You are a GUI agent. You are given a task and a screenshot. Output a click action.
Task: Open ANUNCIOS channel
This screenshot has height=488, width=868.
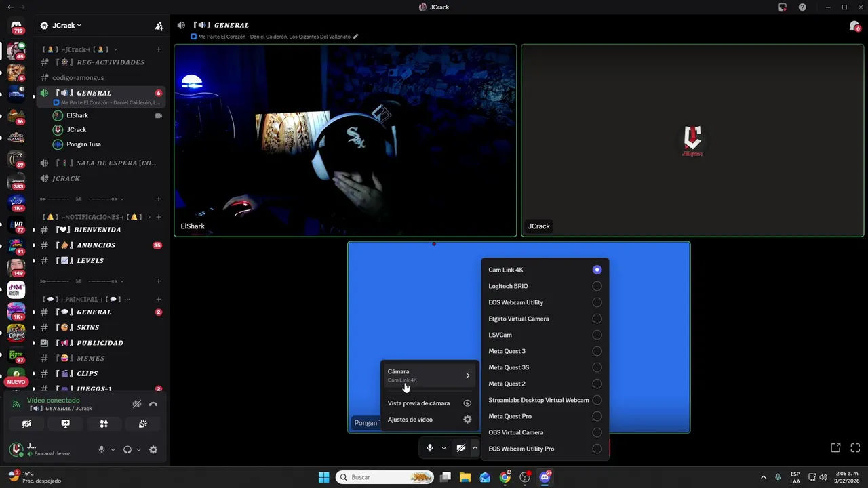pyautogui.click(x=100, y=245)
